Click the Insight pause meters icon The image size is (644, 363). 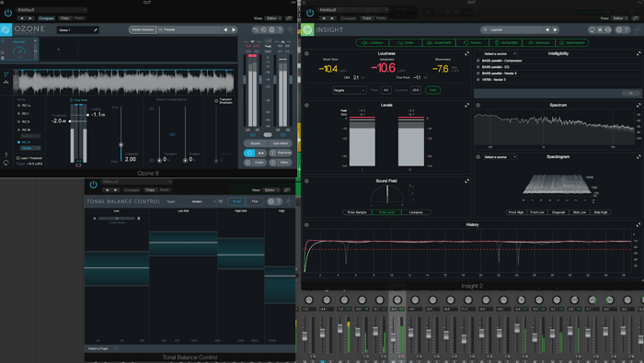600,30
